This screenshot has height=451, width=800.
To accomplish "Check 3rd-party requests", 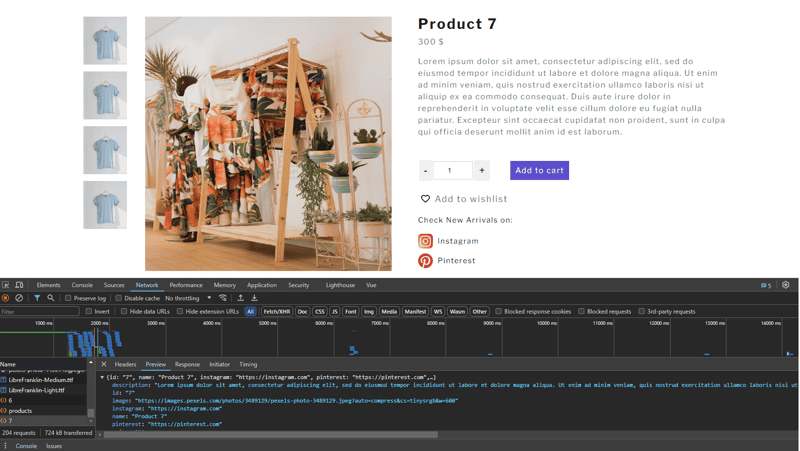I will coord(641,311).
